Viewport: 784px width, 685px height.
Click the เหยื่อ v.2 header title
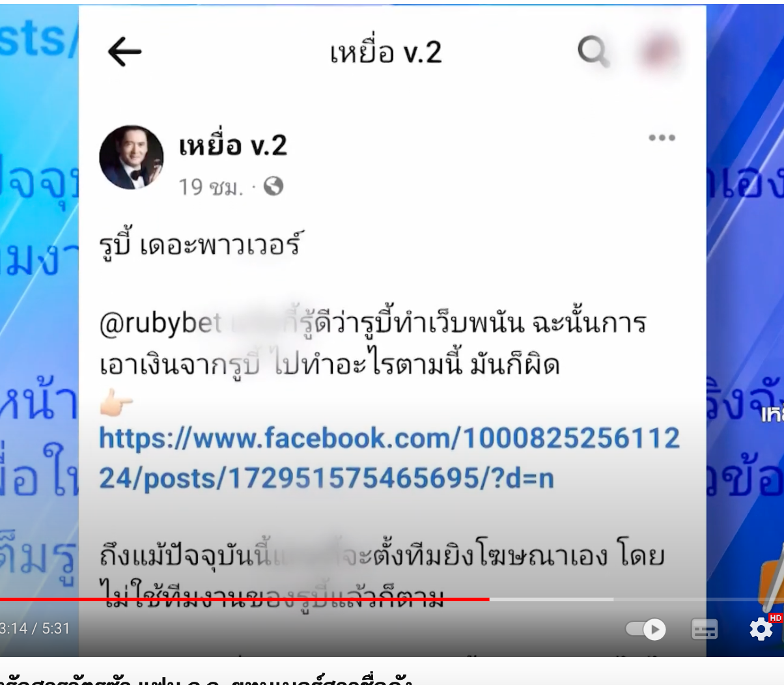pyautogui.click(x=385, y=53)
